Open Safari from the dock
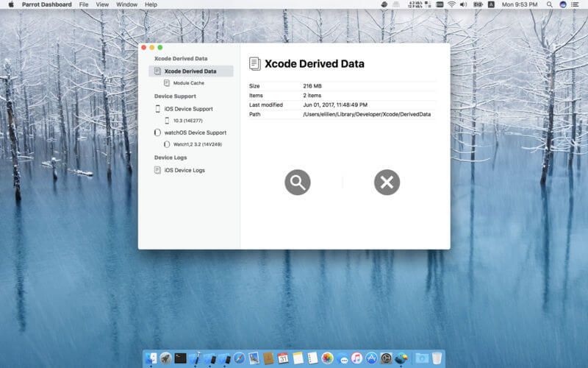The height and width of the screenshot is (368, 588). tap(239, 358)
